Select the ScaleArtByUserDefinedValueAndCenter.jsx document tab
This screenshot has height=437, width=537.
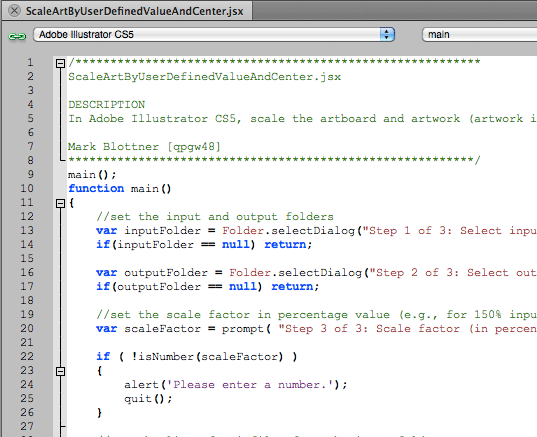click(x=127, y=11)
